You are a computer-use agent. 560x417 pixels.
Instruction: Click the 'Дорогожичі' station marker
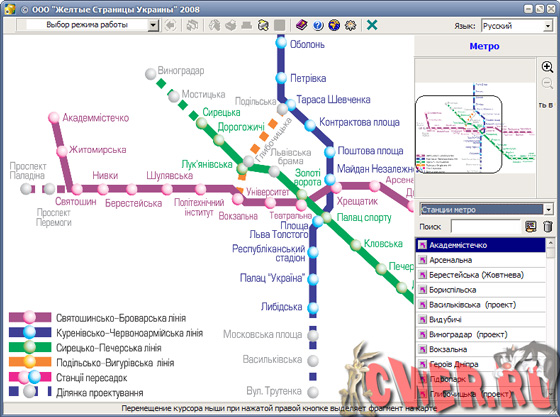click(219, 140)
